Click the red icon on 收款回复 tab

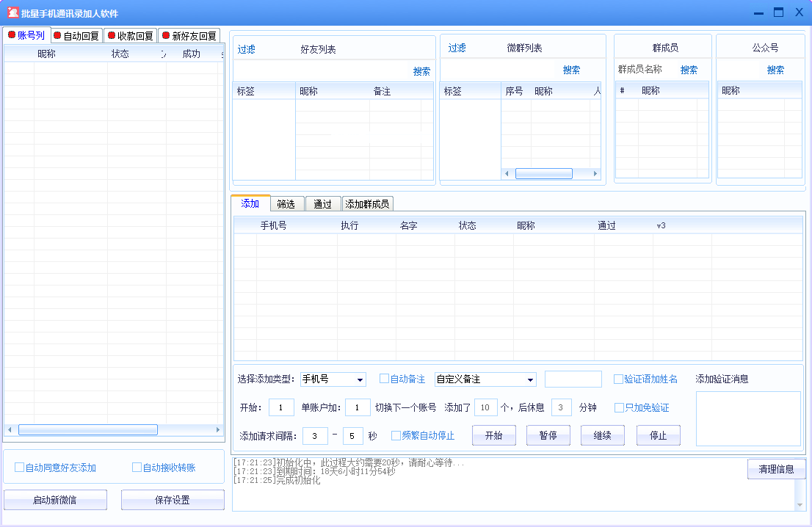[112, 36]
